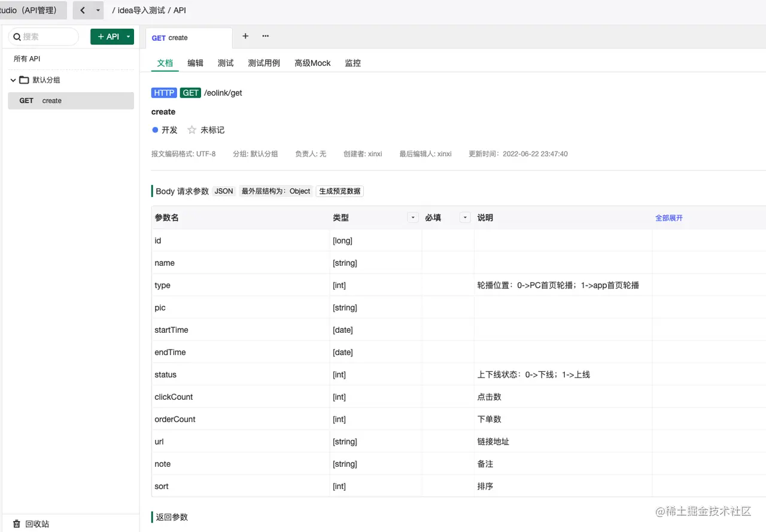Select GET create in the API list
This screenshot has height=532, width=766.
click(x=71, y=101)
